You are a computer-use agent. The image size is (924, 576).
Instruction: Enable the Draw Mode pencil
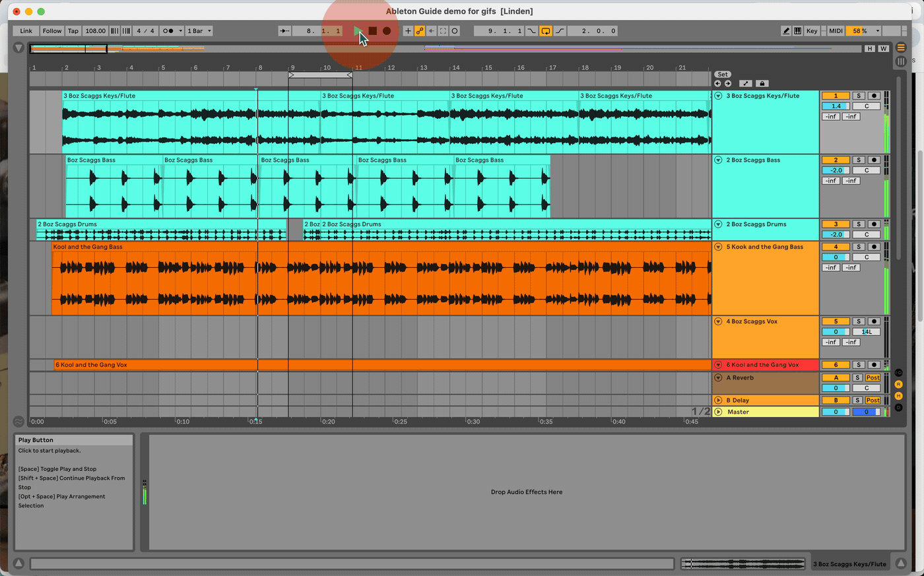point(786,31)
